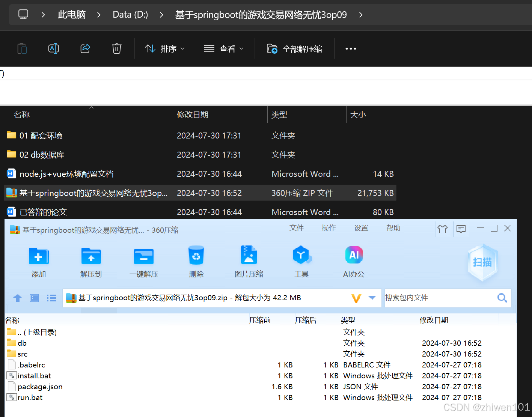This screenshot has height=417, width=532.
Task: Toggle list view in the archive window
Action: coord(51,298)
